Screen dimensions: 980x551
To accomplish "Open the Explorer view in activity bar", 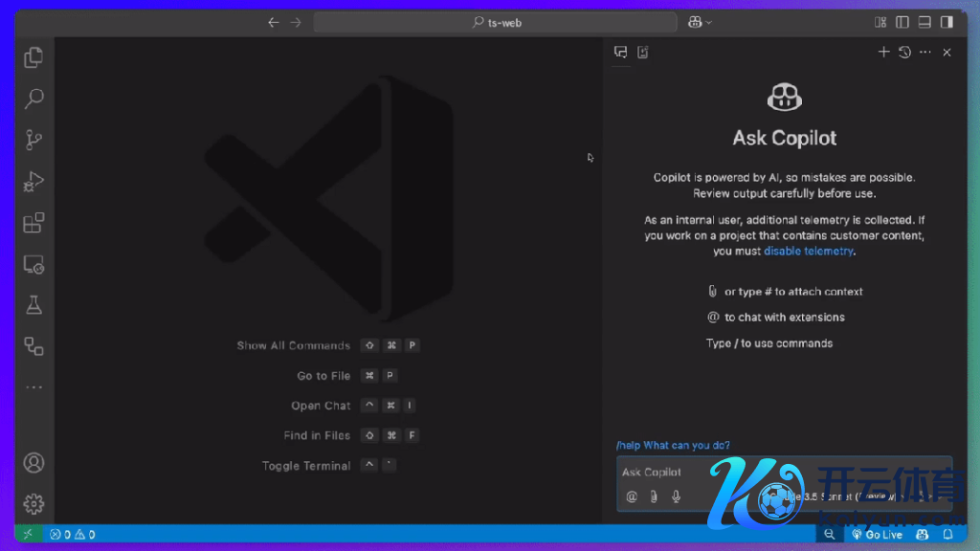I will click(x=33, y=57).
